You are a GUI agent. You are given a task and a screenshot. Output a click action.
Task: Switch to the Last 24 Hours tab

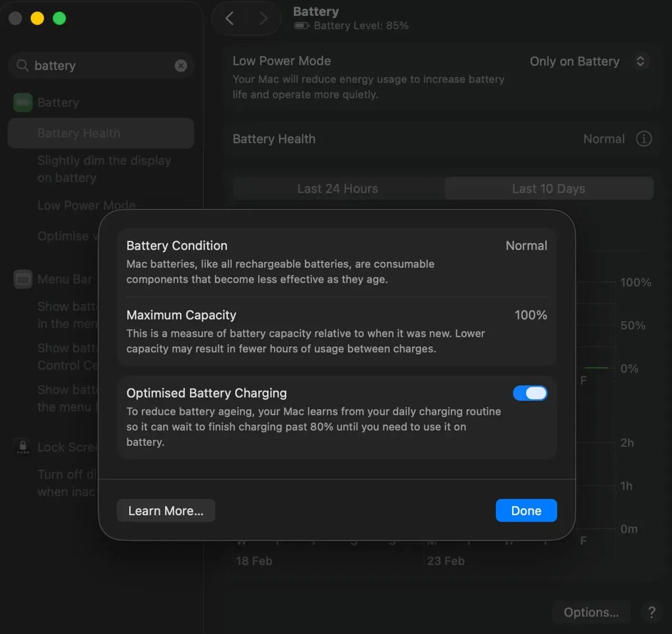[338, 188]
